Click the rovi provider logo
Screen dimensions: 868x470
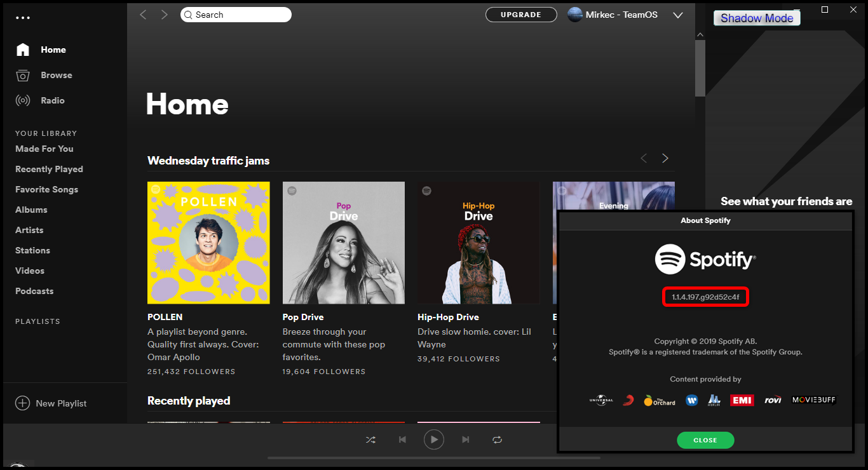coord(773,400)
